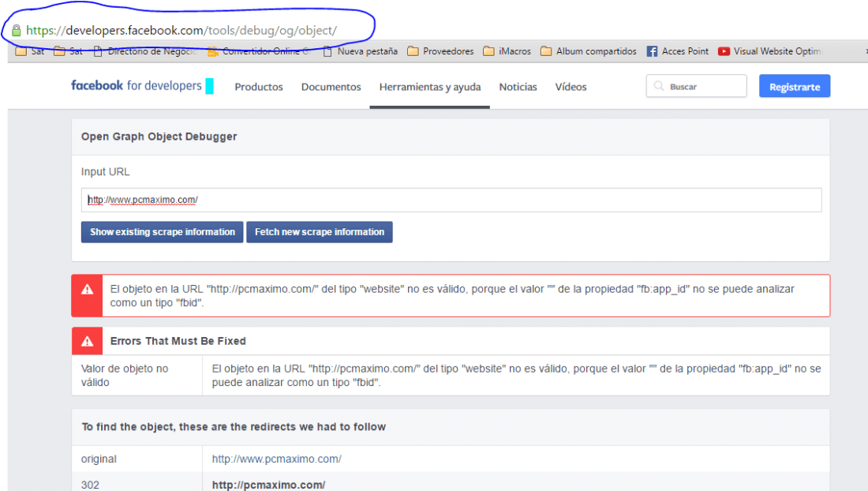The height and width of the screenshot is (491, 868).
Task: Go to the Vídeos section
Action: [x=571, y=87]
